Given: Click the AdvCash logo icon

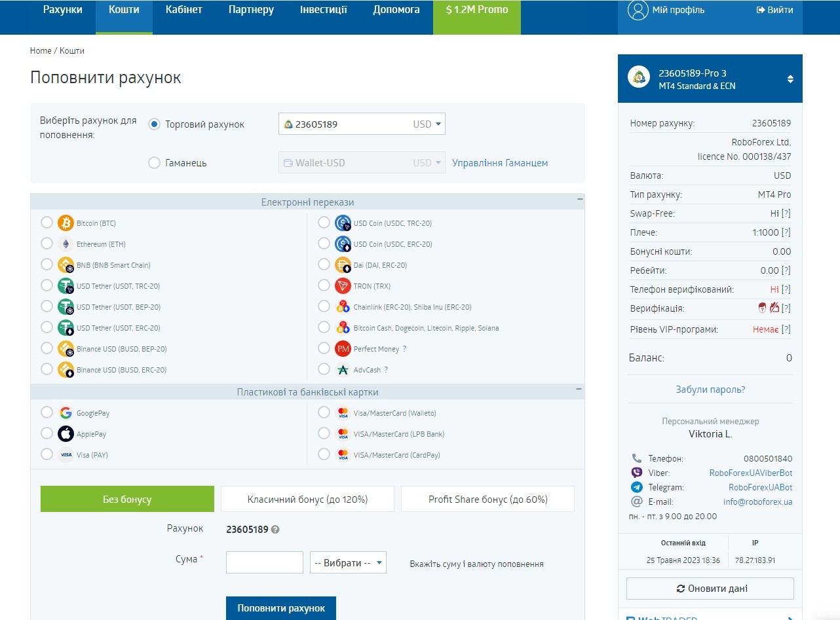Looking at the screenshot, I should click(x=343, y=370).
